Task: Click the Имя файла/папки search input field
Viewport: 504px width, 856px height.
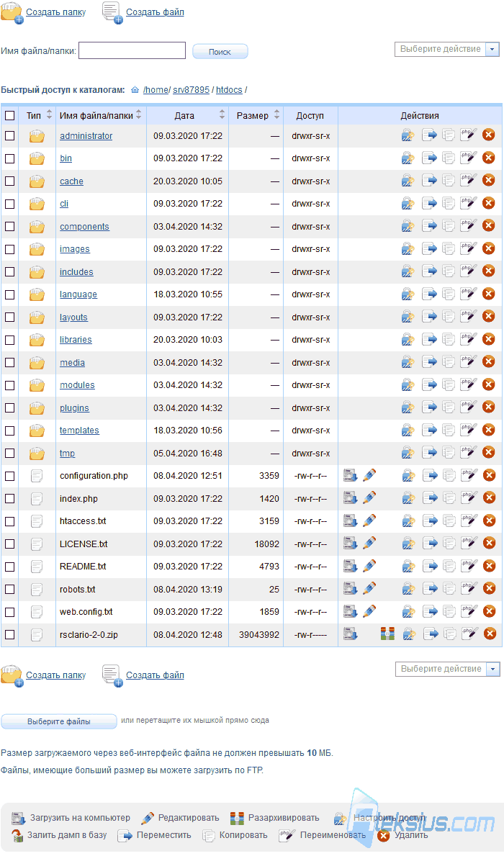Action: [132, 50]
